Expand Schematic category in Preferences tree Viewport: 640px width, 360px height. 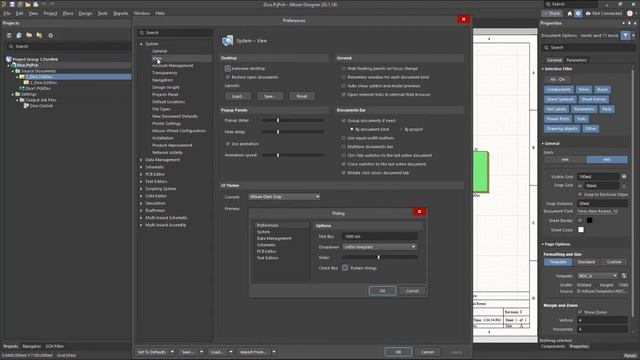point(141,167)
